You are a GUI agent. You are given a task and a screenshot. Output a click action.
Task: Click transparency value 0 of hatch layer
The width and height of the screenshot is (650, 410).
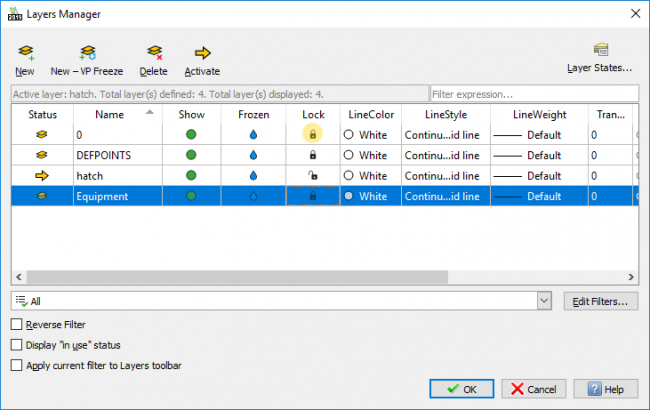[x=594, y=176]
